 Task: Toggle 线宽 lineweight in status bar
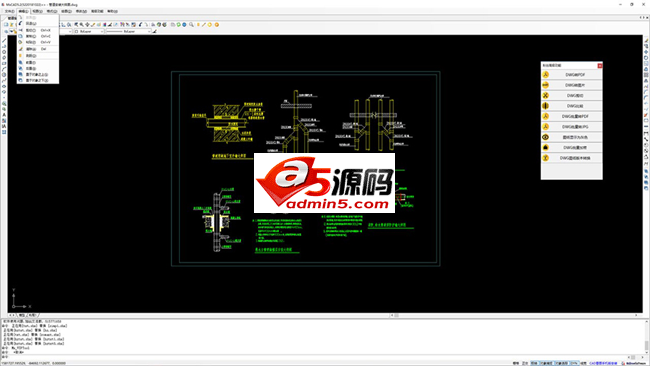pyautogui.click(x=583, y=363)
